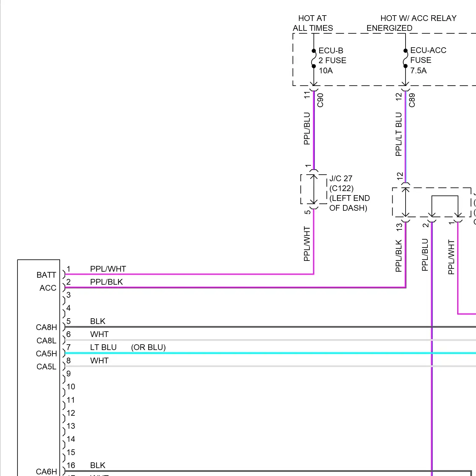The width and height of the screenshot is (476, 476).
Task: Select vertical PPL/BLU label below pin 2
Action: (425, 255)
